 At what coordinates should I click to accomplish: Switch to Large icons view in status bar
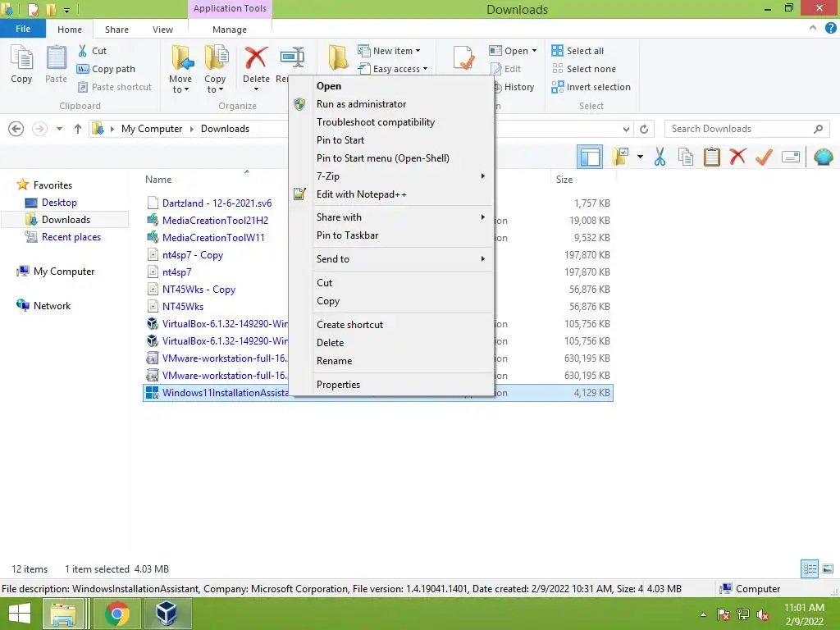click(828, 568)
